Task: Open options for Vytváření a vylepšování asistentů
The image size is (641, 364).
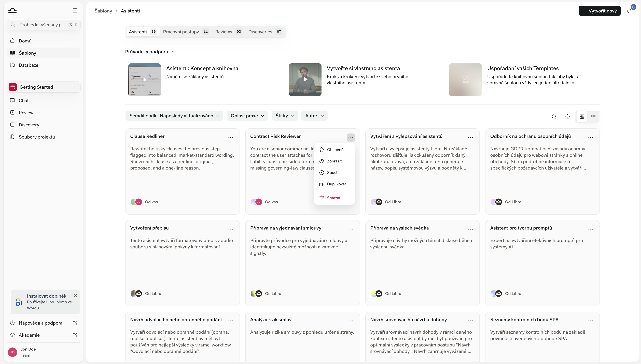Action: point(471,137)
